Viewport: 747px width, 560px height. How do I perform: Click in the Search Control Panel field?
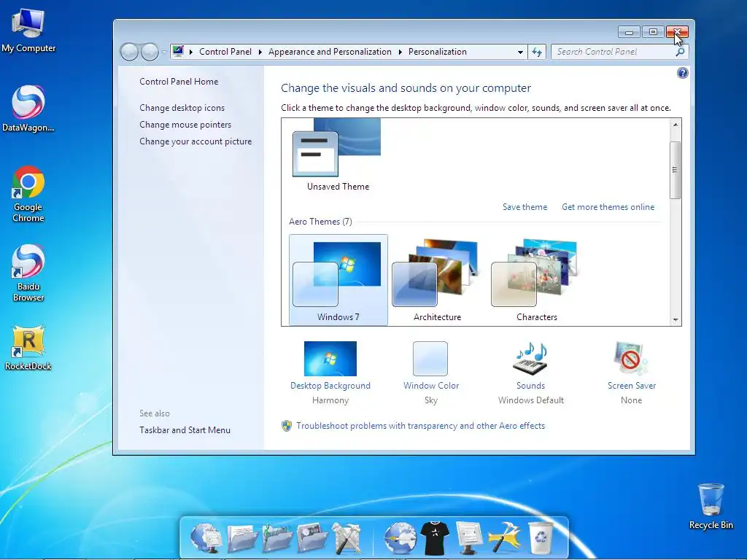(x=614, y=52)
